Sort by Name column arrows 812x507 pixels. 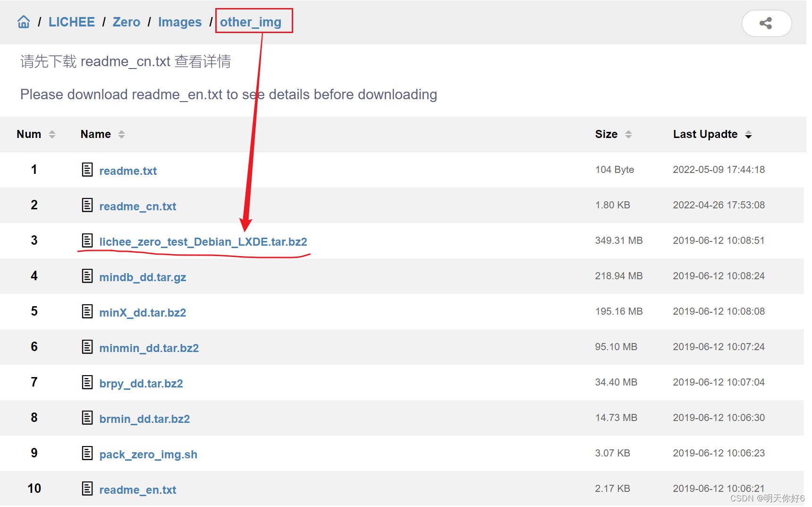[x=121, y=135]
